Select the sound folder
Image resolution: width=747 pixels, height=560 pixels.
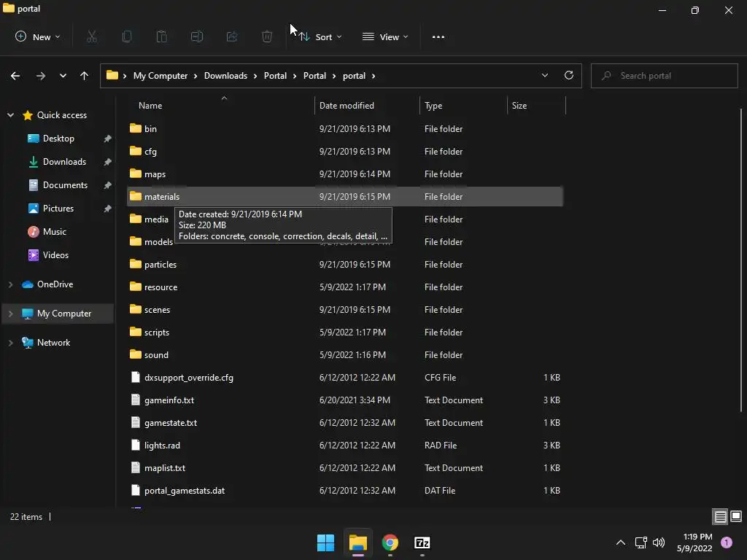click(345, 355)
